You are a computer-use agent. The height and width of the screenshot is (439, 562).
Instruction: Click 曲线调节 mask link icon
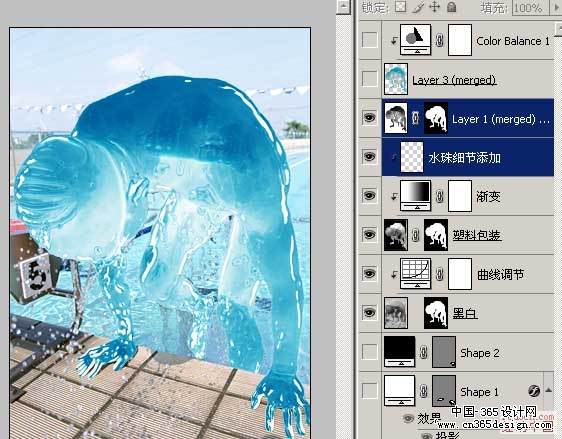[439, 274]
